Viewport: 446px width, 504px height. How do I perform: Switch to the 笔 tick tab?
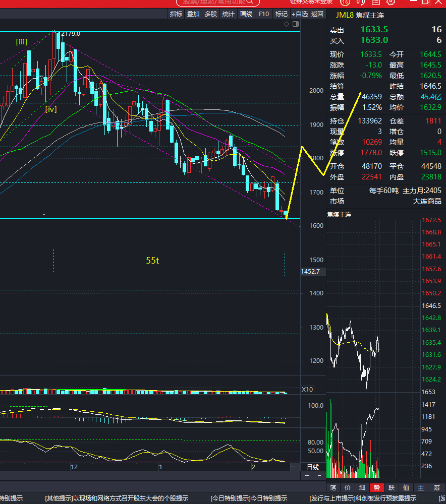[333, 487]
